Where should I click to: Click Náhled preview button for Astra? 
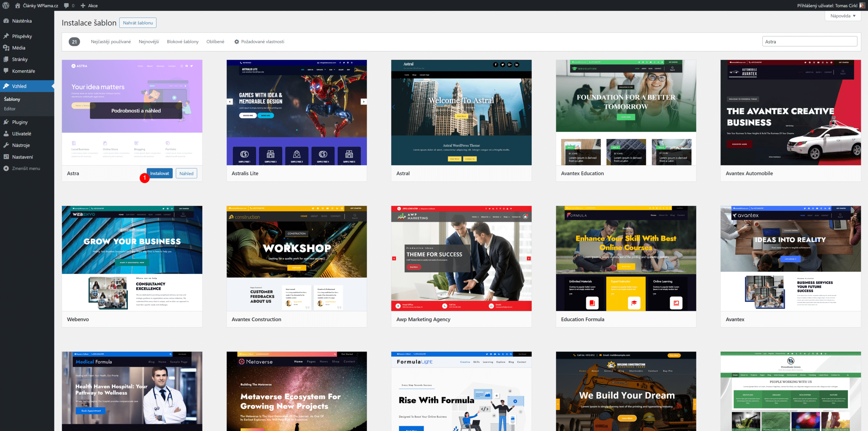(x=186, y=173)
